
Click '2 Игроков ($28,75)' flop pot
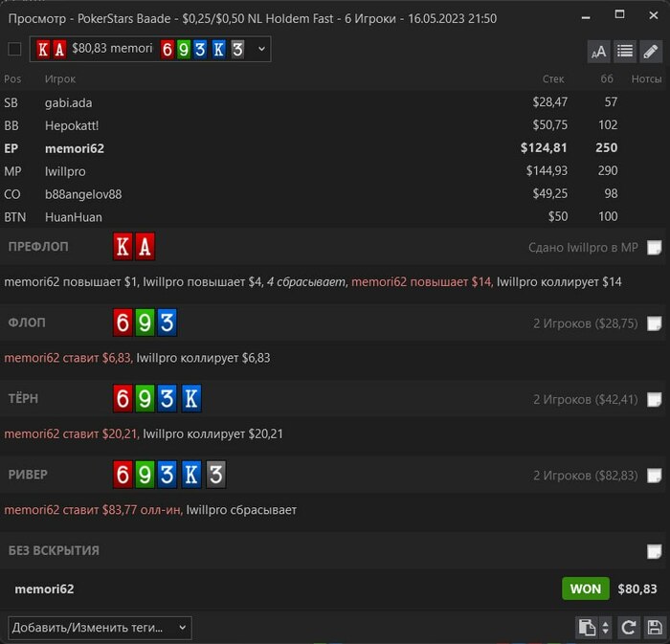point(586,323)
